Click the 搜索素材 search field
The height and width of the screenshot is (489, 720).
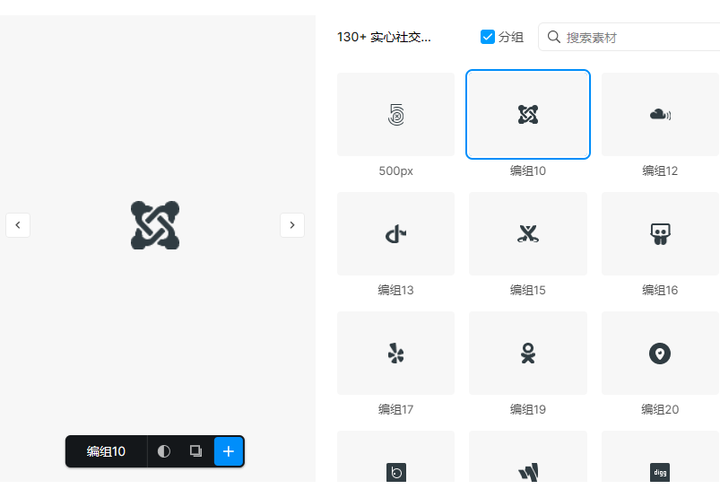(629, 37)
